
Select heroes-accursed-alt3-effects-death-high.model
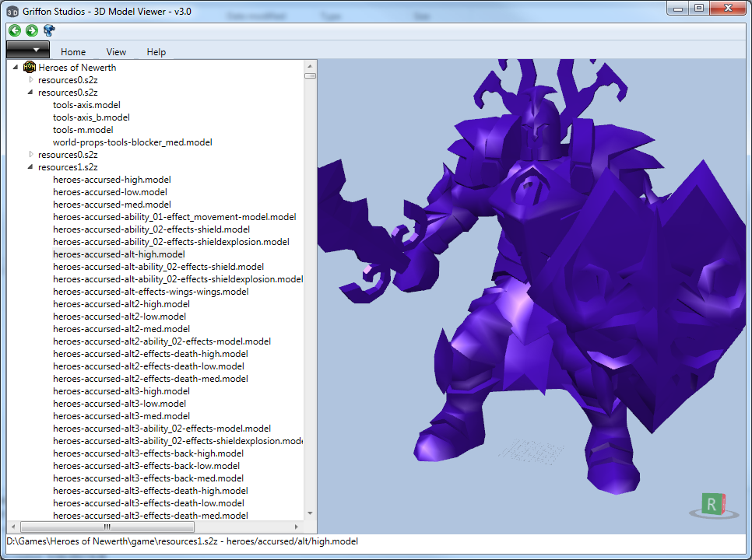150,491
